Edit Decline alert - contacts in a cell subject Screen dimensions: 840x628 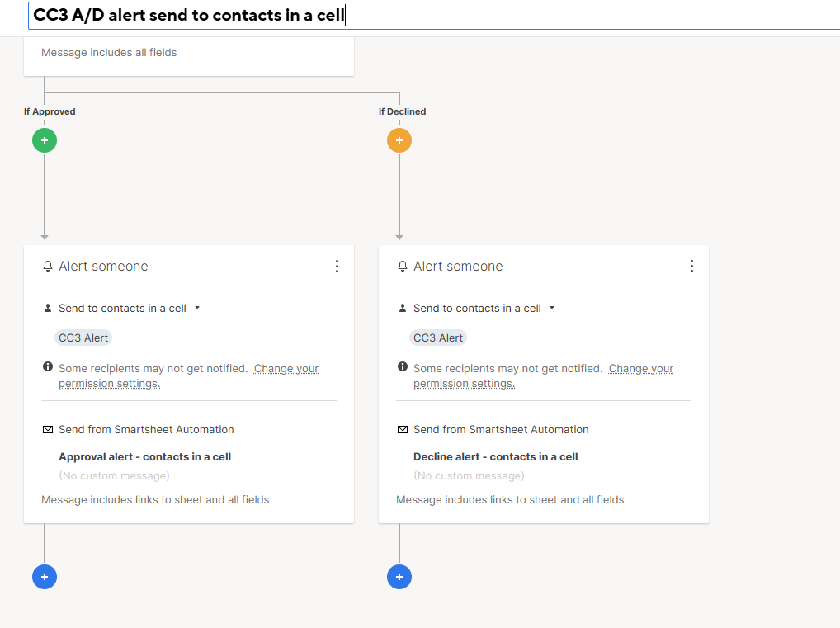pyautogui.click(x=496, y=457)
